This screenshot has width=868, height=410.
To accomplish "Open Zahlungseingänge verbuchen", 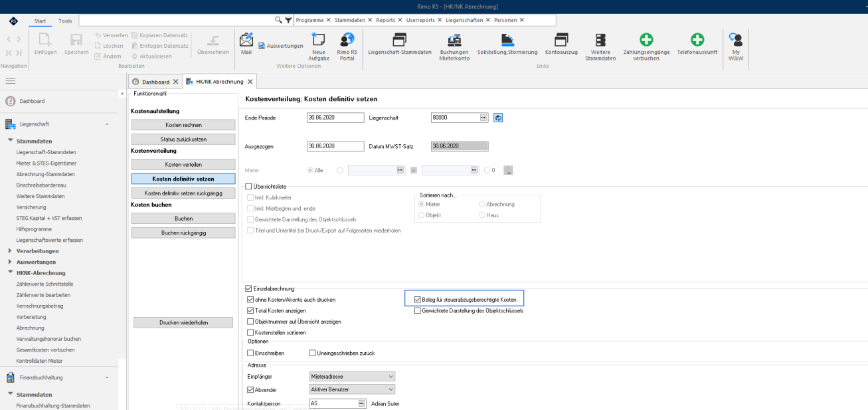I will (x=646, y=47).
